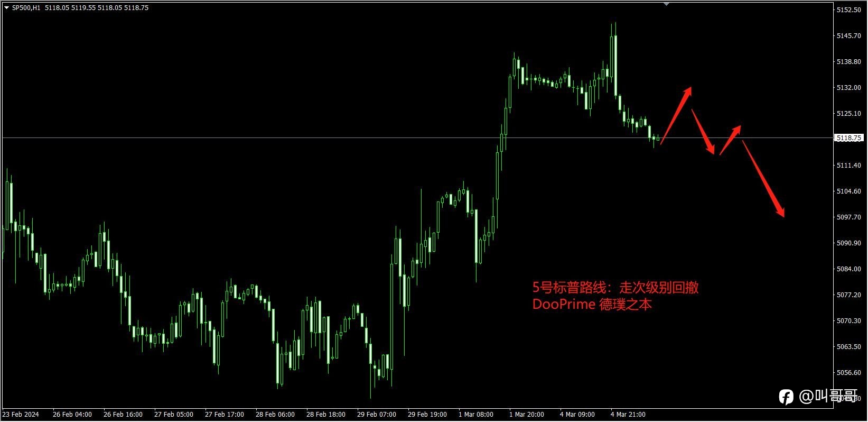
Task: Click the 26 Feb 16:00 time label
Action: tap(123, 415)
